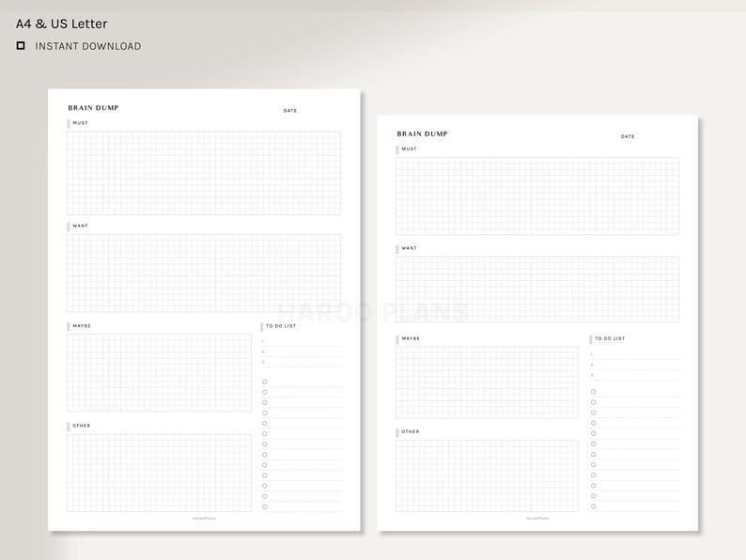This screenshot has width=746, height=560.
Task: Click the MAYBE grid area on left page
Action: 159,372
